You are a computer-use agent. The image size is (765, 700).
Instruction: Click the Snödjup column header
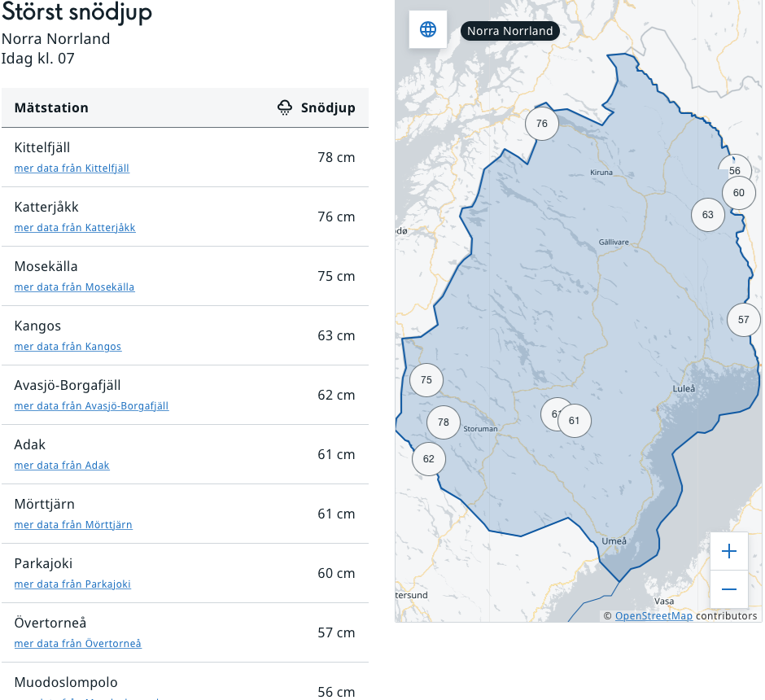tap(327, 107)
